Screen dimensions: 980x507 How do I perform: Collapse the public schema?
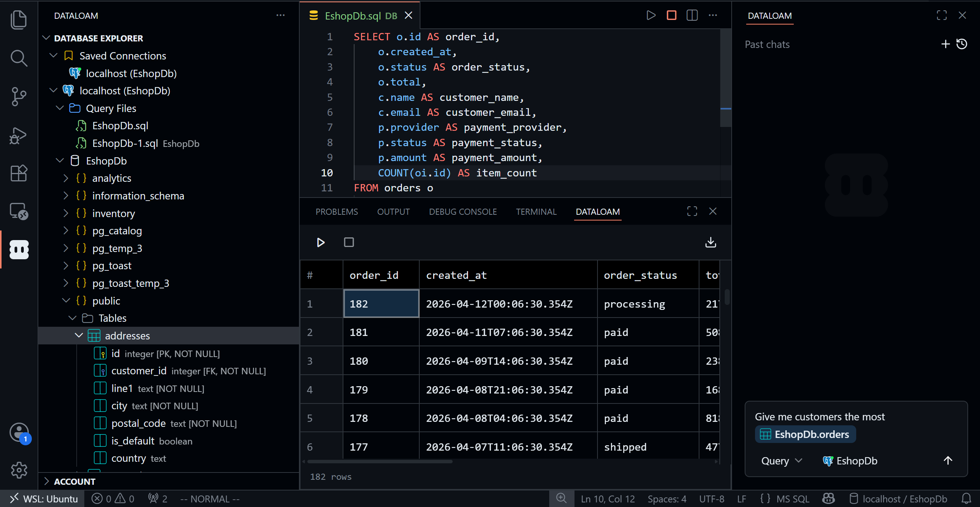(66, 301)
